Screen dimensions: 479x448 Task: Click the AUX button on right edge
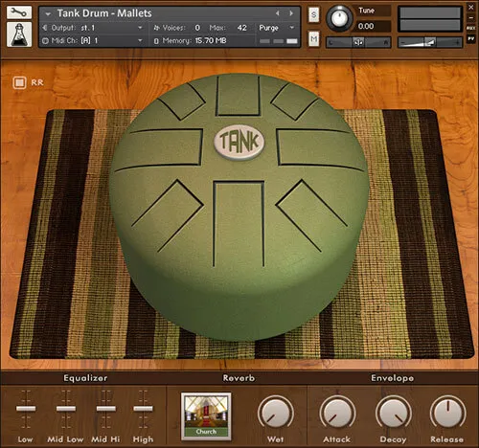[471, 28]
